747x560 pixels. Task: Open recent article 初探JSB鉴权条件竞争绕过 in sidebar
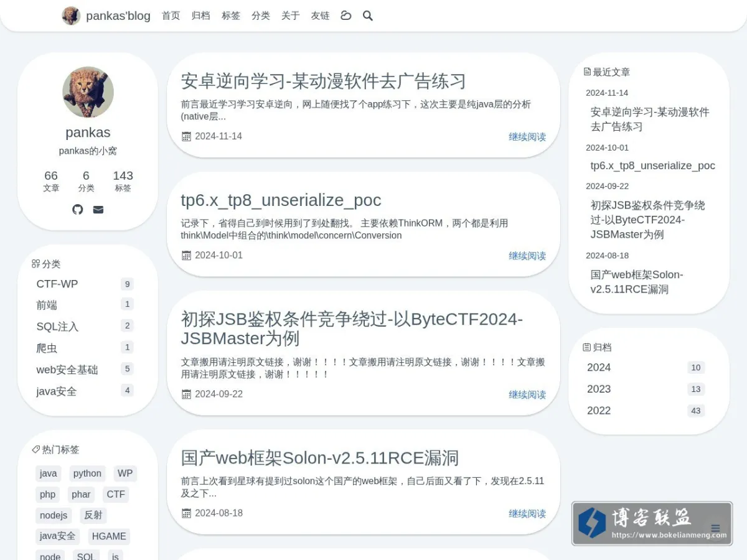click(x=648, y=220)
